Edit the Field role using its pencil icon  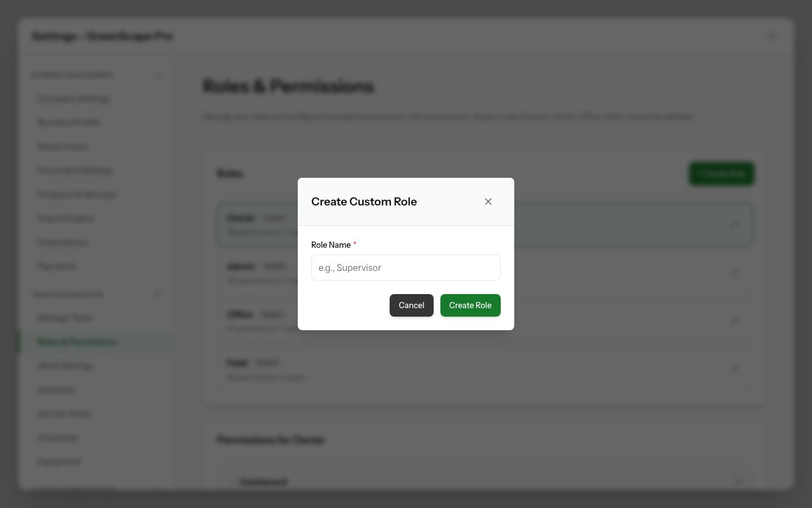pos(734,369)
